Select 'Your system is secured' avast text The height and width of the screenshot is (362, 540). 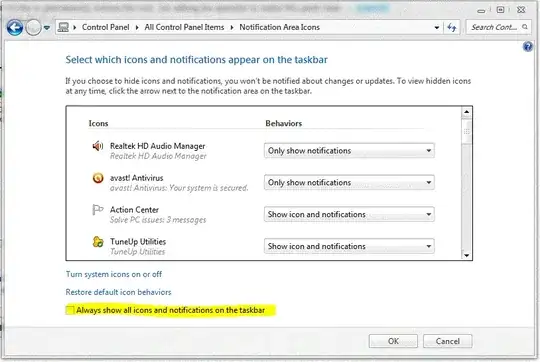coord(209,188)
